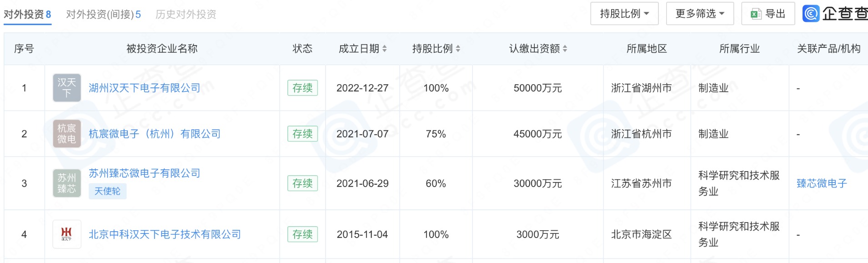
Task: Visit 苏州臻芯微电子有限公司 company page
Action: coord(144,173)
